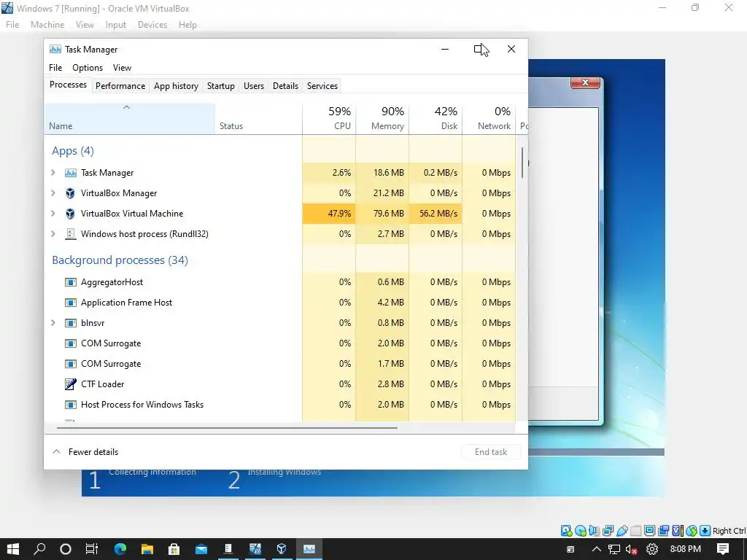Switch to the Users tab
Screen dimensions: 747x560
click(x=253, y=86)
